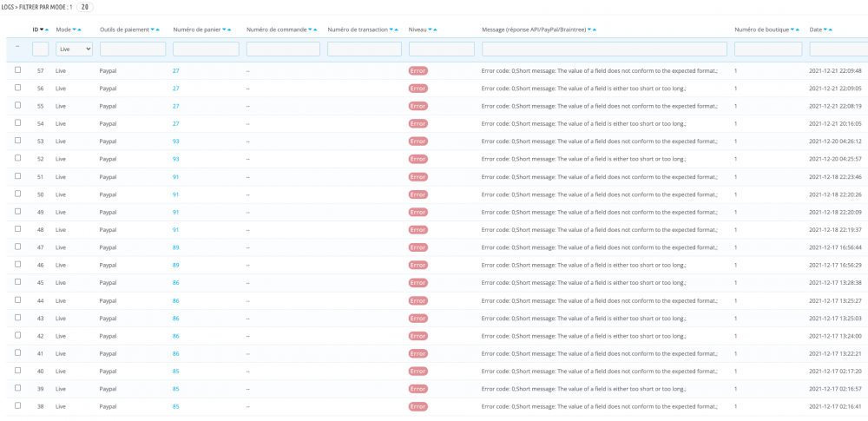Open cart 91 link in row ID 51

pyautogui.click(x=176, y=177)
